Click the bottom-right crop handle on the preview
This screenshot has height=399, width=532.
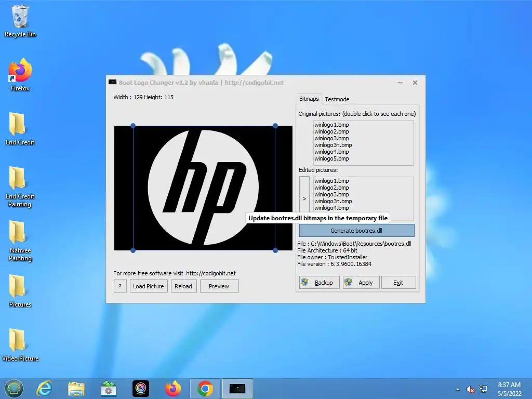click(275, 250)
